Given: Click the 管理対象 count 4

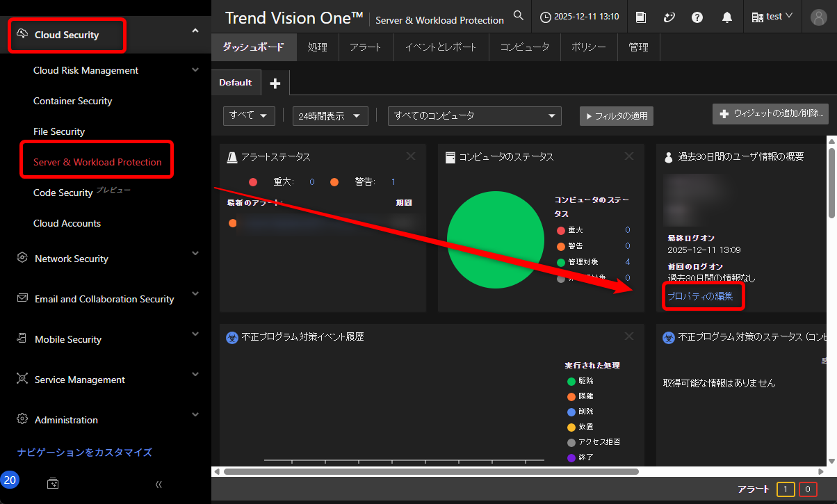Looking at the screenshot, I should pos(628,261).
